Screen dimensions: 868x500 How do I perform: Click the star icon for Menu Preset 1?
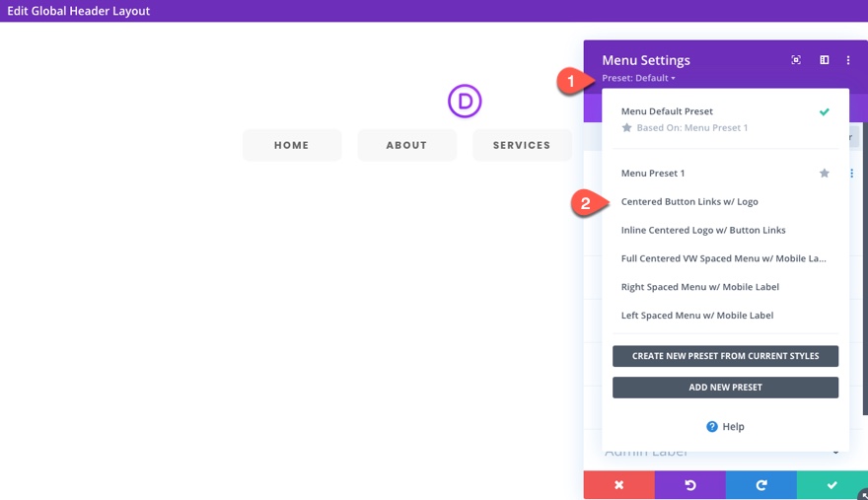[824, 174]
